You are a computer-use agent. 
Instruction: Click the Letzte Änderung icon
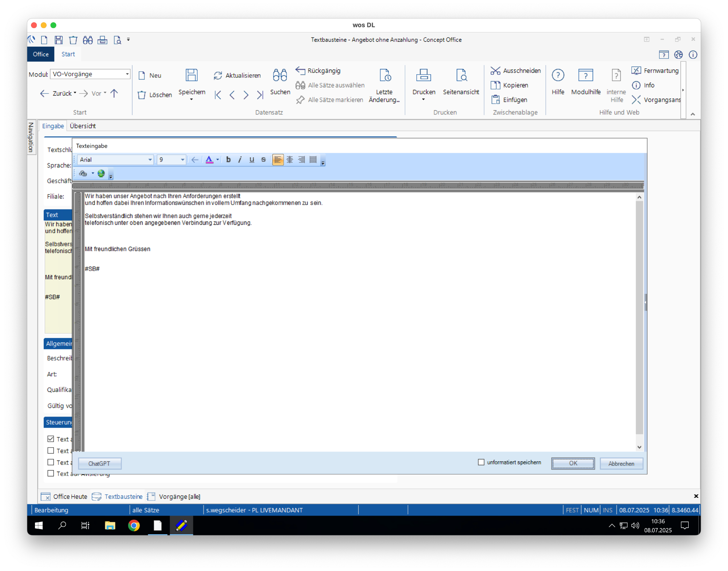(385, 75)
